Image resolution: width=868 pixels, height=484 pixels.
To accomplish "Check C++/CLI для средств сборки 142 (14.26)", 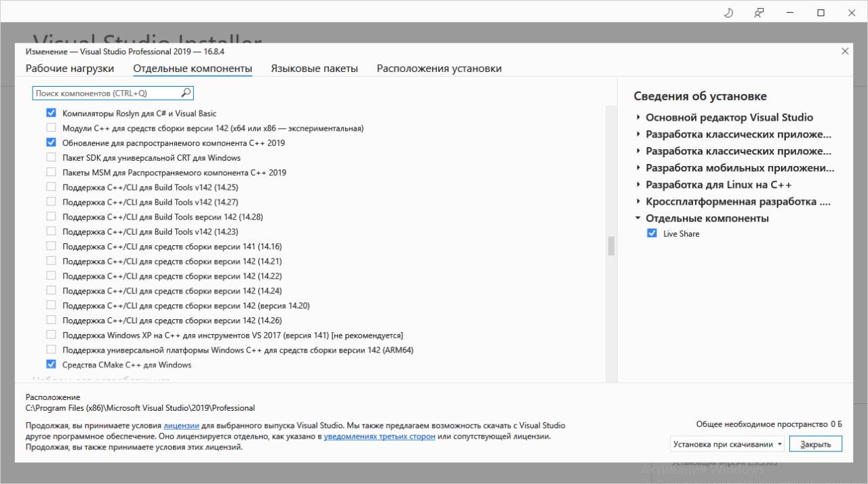I will [51, 321].
